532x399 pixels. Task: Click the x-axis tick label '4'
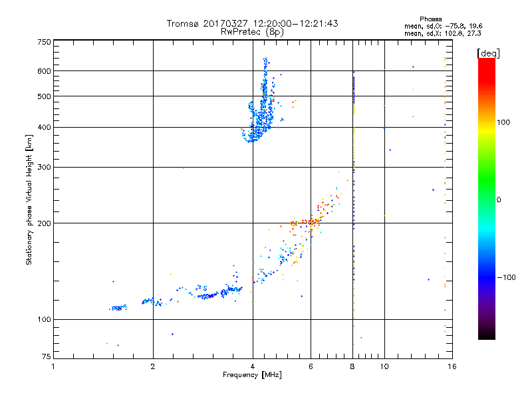[253, 366]
